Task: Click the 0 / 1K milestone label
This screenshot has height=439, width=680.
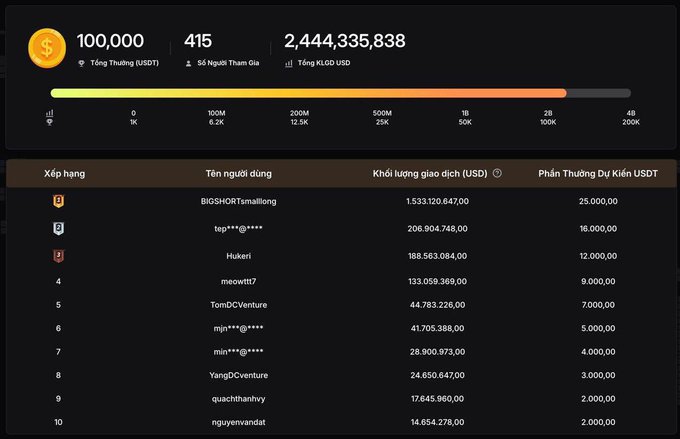Action: point(134,118)
